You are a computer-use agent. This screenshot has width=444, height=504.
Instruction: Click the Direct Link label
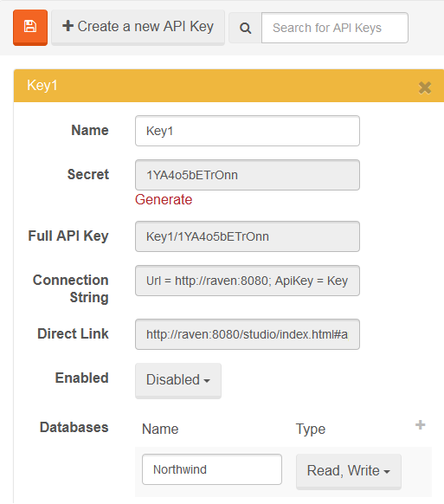click(73, 333)
